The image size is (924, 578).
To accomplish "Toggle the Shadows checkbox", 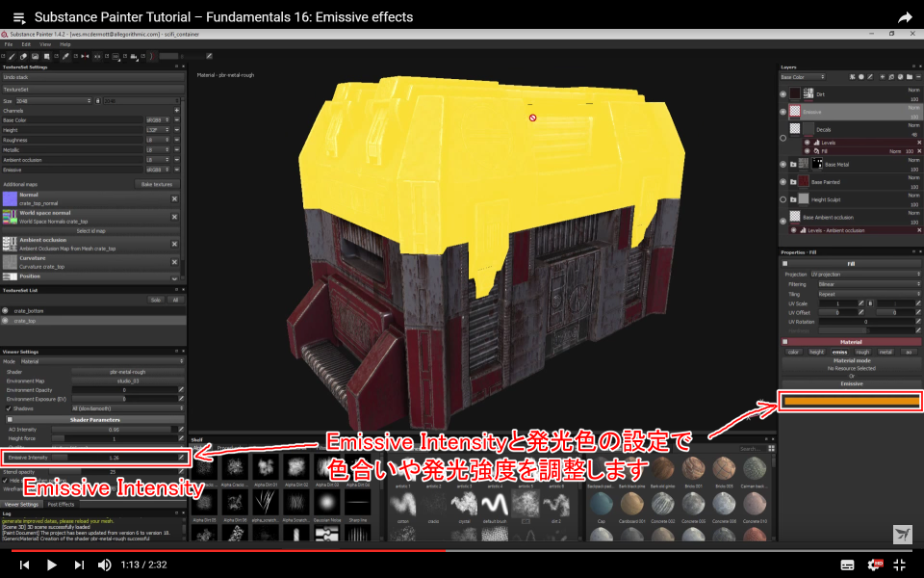I will tap(9, 408).
